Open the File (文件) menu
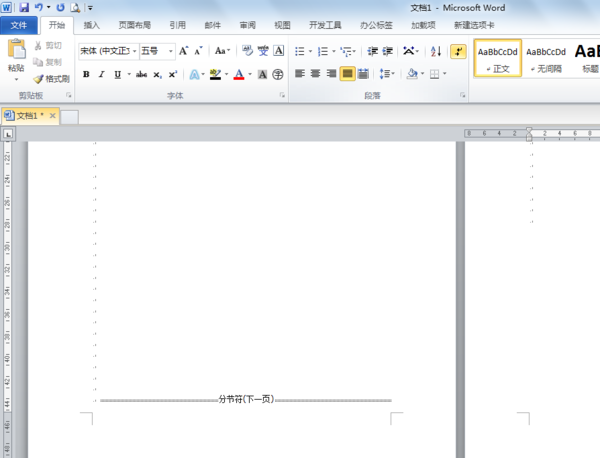Screen dimensions: 600x458 [x=19, y=24]
